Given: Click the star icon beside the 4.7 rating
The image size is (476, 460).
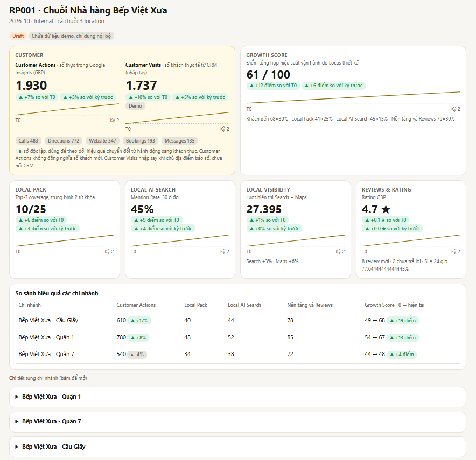Looking at the screenshot, I should click(x=386, y=209).
